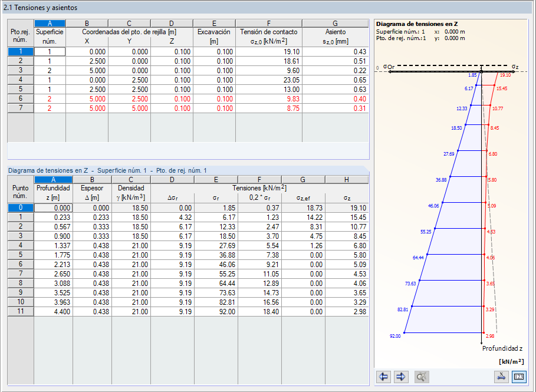Click the 2.1 Tensiones y asientos title

point(40,8)
